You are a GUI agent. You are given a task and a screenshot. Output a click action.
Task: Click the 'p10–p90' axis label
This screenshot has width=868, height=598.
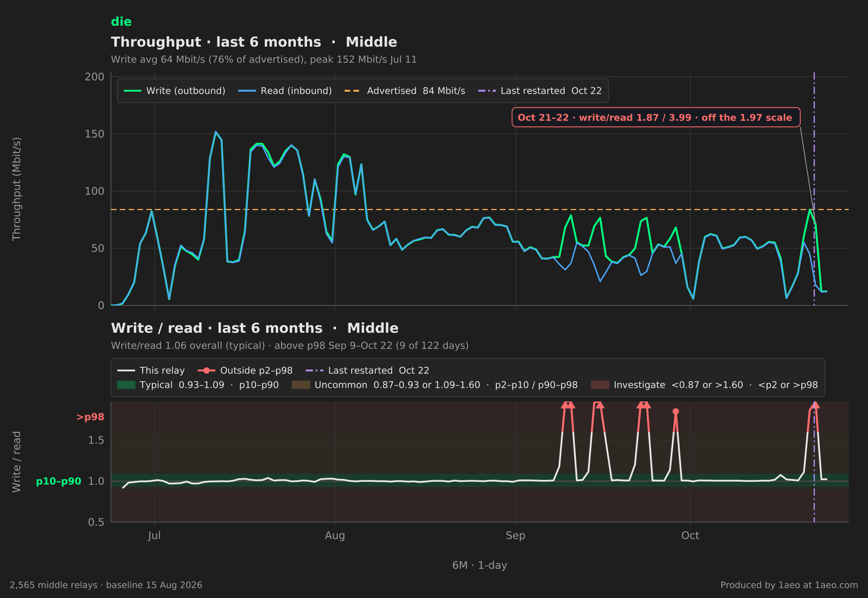(59, 481)
